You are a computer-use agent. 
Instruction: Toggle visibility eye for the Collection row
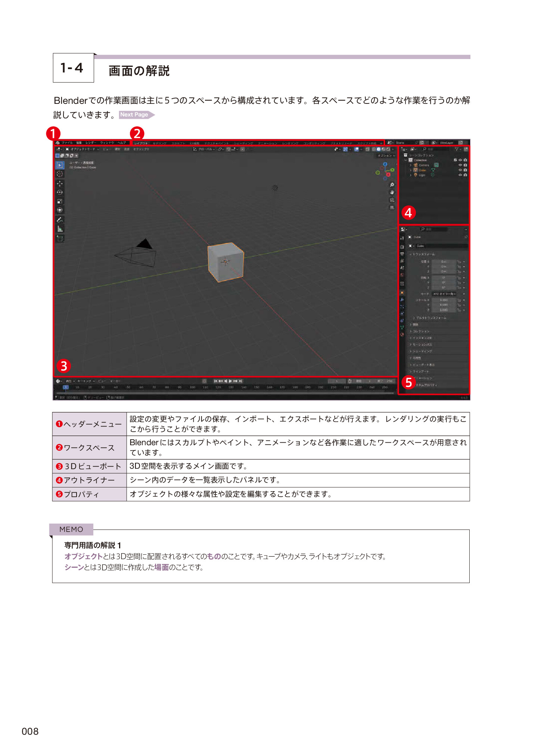click(460, 160)
